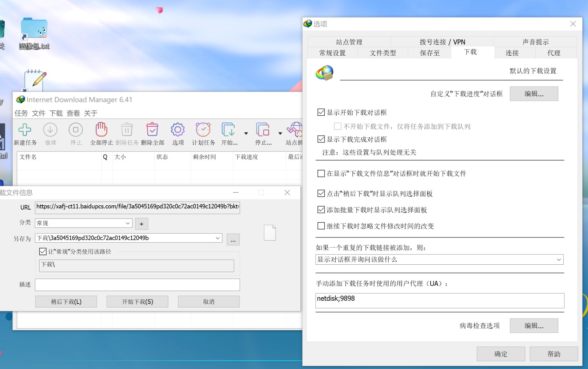
Task: Open the 关于 menu
Action: pos(91,113)
